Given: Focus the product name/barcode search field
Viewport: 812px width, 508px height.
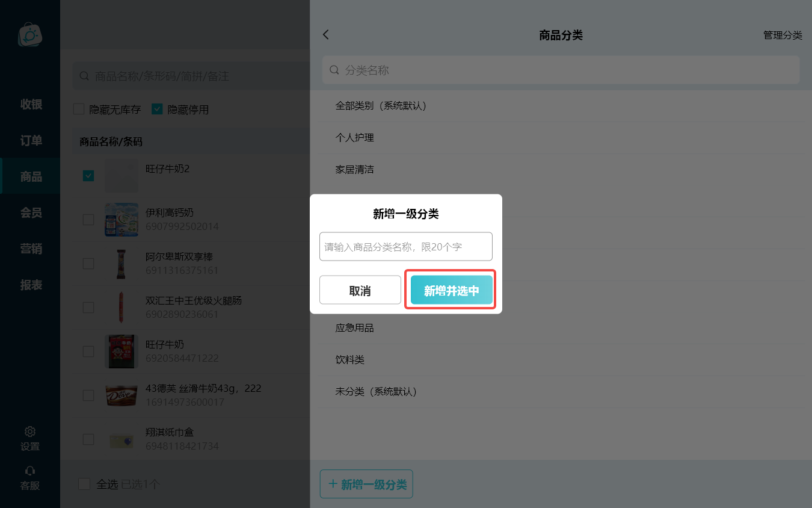Looking at the screenshot, I should pos(191,76).
